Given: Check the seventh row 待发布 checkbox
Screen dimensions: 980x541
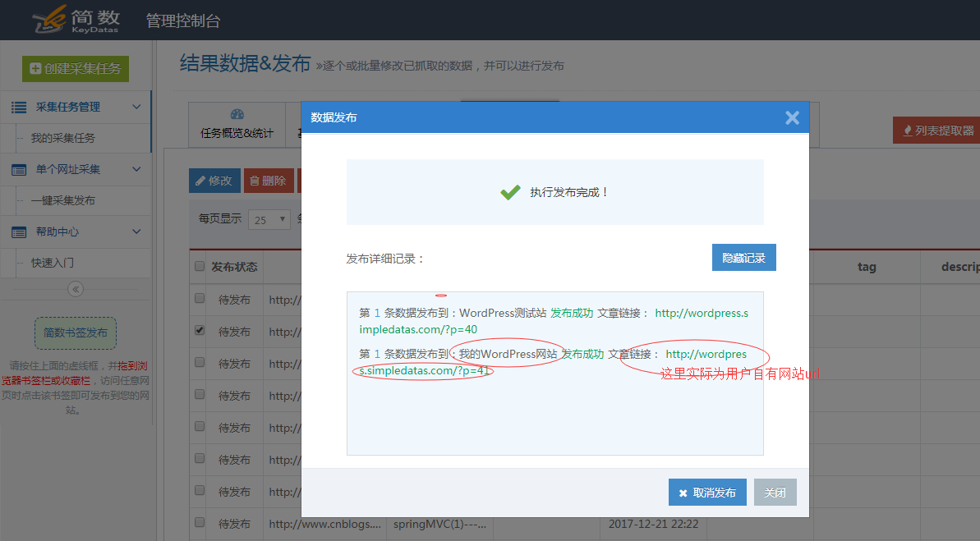Looking at the screenshot, I should 200,490.
